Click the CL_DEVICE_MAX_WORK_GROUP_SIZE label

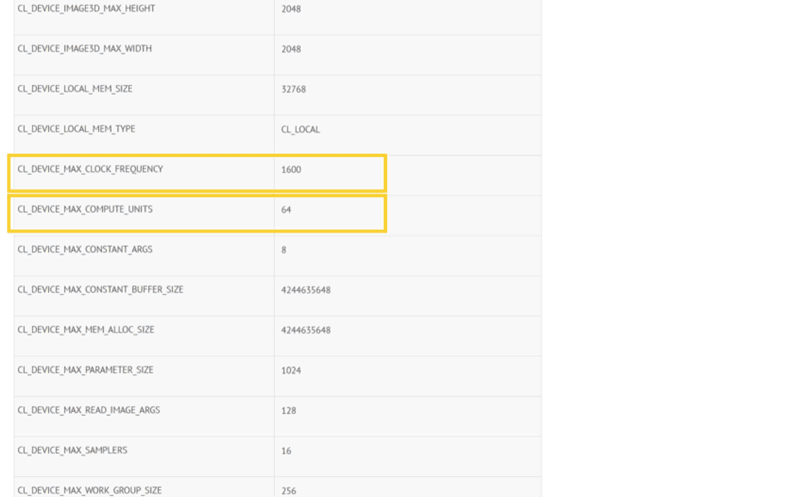pos(89,490)
